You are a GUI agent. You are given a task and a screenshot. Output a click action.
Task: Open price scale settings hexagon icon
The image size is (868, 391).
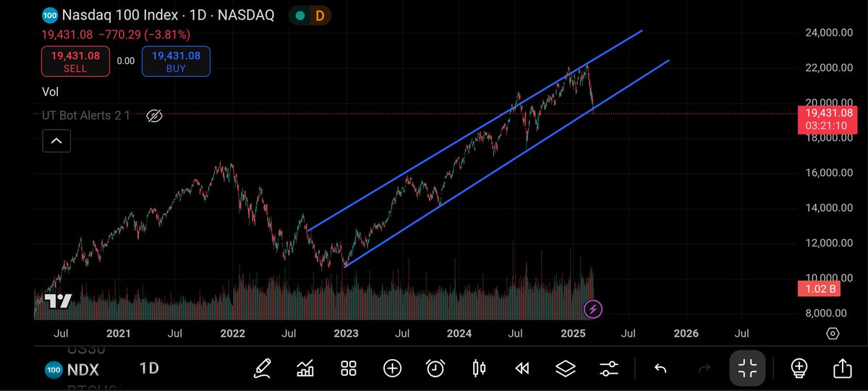click(833, 334)
